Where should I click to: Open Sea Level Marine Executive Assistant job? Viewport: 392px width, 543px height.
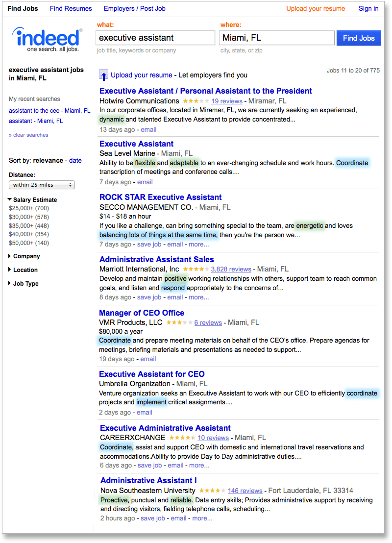(x=136, y=144)
